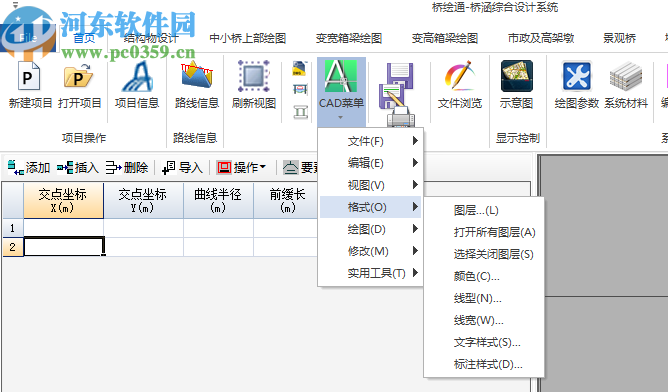
Task: Click the 曲线半径 (m) column header
Action: click(x=219, y=200)
